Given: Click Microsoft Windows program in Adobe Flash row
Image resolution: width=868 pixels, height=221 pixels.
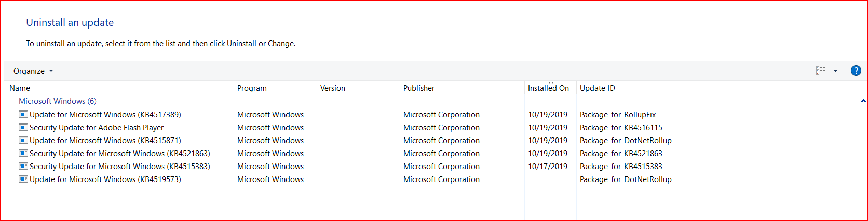Looking at the screenshot, I should pos(270,128).
